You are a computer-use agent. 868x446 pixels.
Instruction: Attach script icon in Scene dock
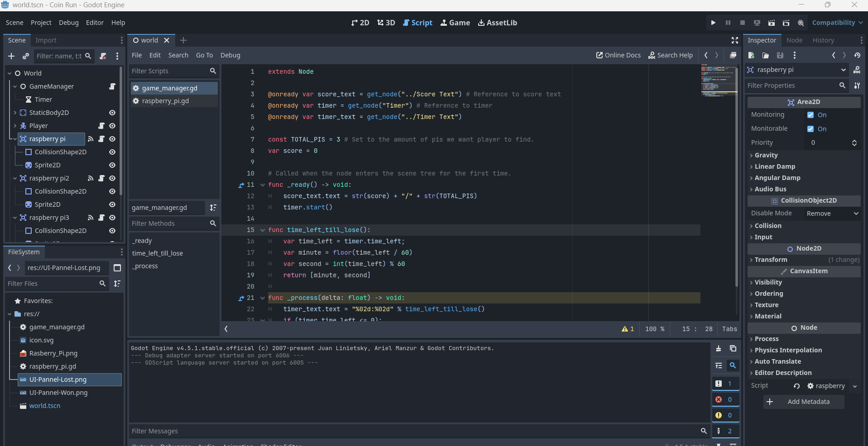coord(103,56)
